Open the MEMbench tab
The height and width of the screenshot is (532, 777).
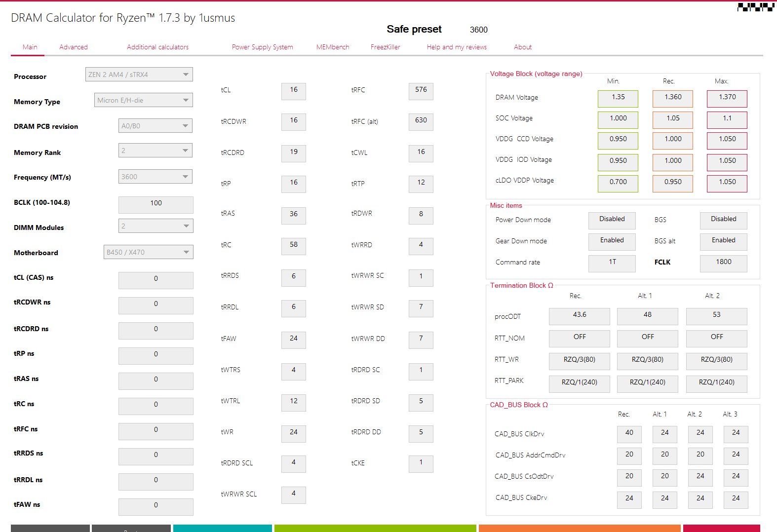[x=332, y=47]
